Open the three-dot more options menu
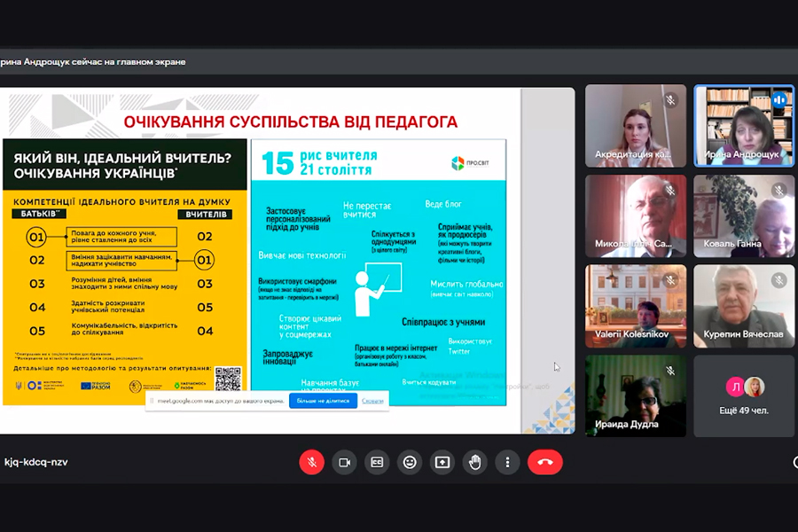The image size is (798, 532). point(507,462)
